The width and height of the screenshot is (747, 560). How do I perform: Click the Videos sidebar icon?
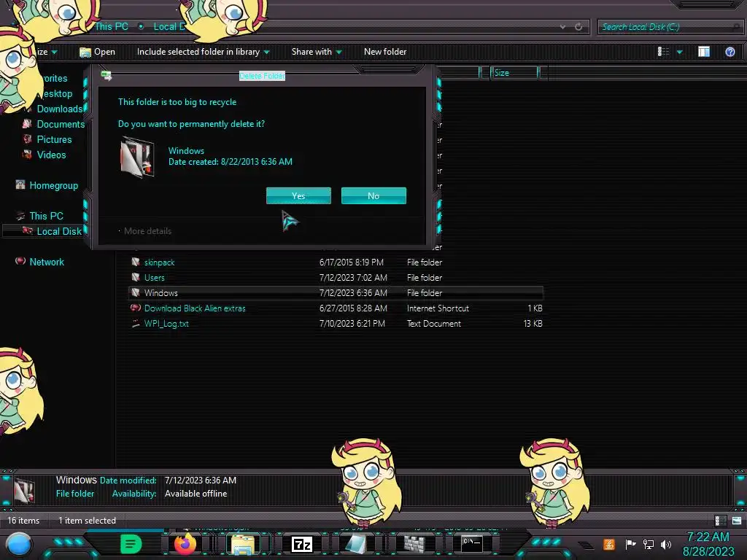27,155
